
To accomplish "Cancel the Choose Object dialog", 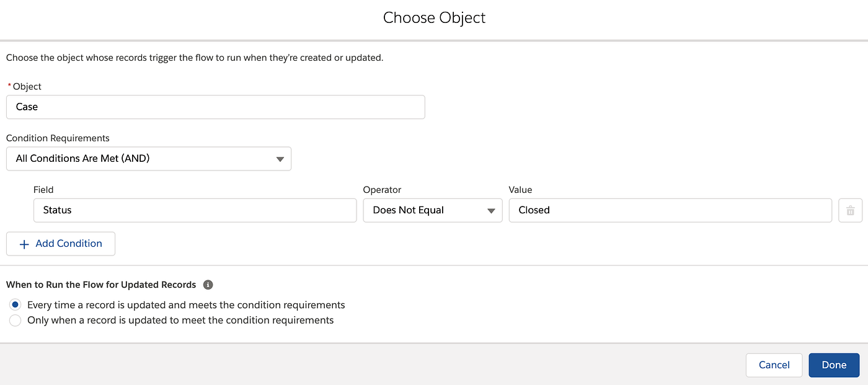I will pyautogui.click(x=774, y=365).
